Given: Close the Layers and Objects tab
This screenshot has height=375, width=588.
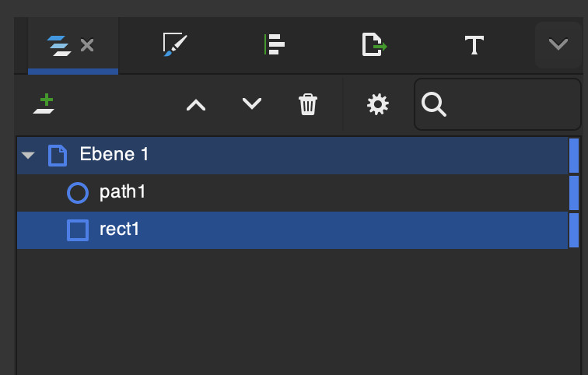Looking at the screenshot, I should point(87,45).
